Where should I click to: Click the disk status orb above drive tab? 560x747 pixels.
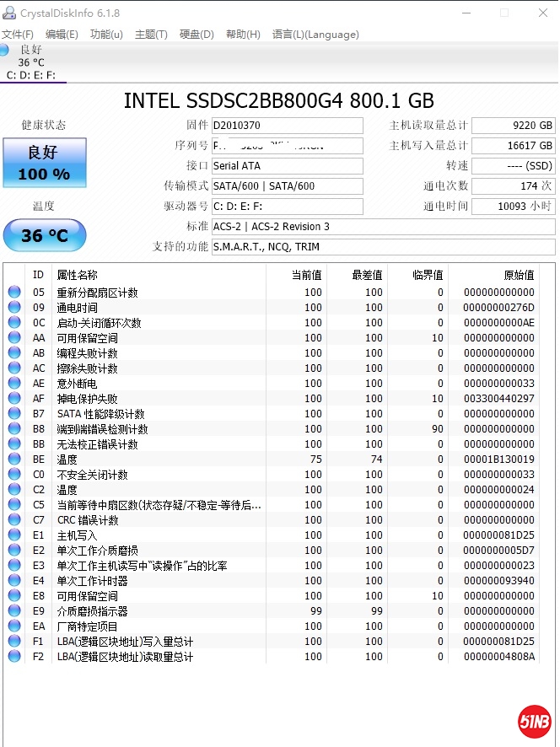[x=4, y=50]
